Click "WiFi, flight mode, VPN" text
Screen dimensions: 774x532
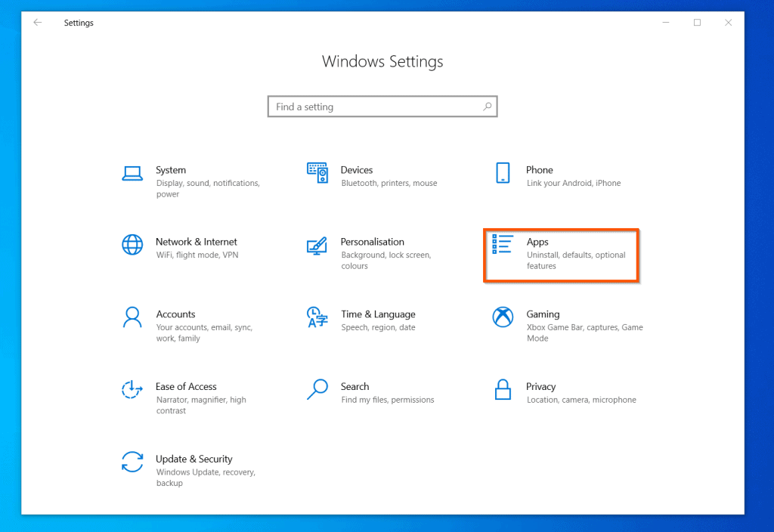pos(197,255)
